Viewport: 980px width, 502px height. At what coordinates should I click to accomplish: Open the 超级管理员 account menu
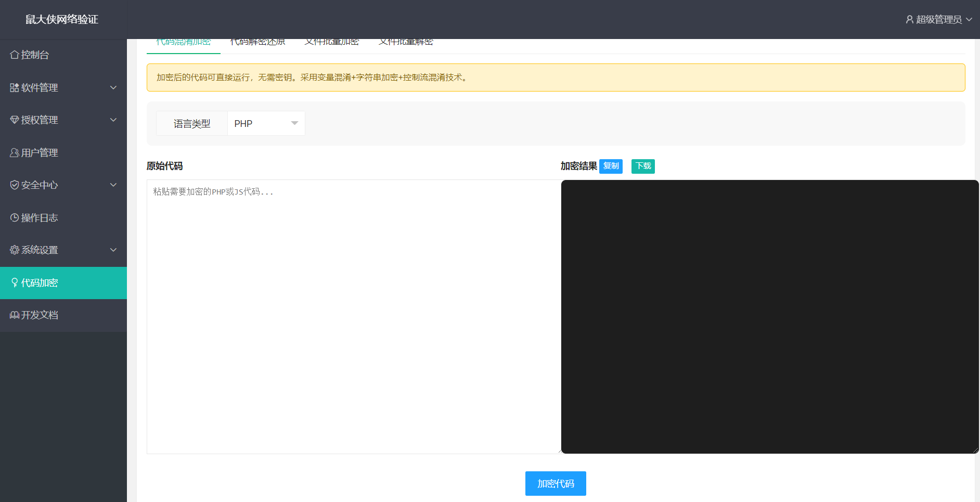(x=939, y=19)
